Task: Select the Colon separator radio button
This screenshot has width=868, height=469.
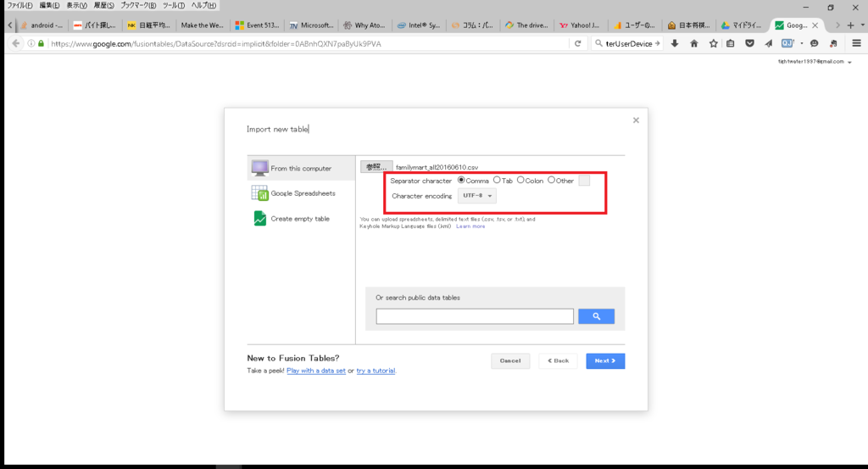Action: click(x=520, y=180)
